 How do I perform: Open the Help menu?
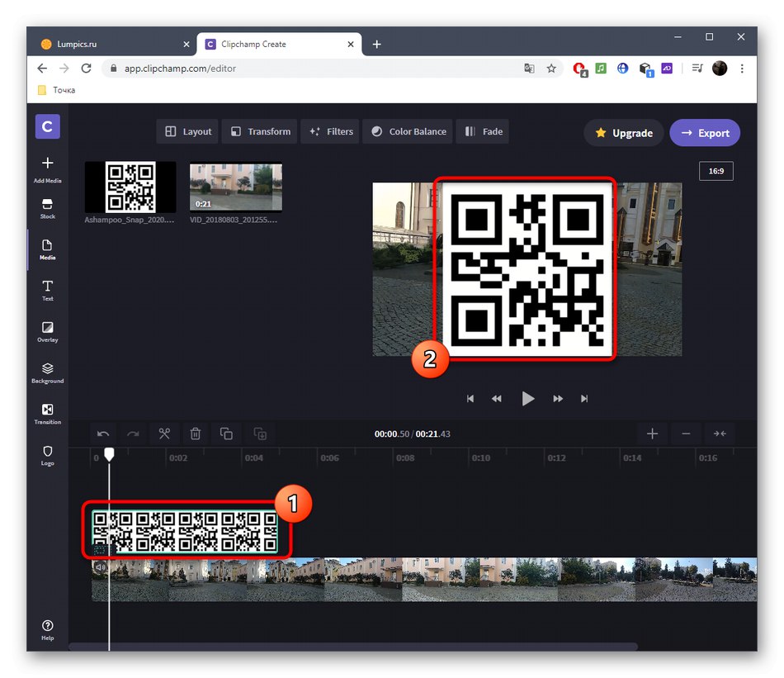coord(48,629)
